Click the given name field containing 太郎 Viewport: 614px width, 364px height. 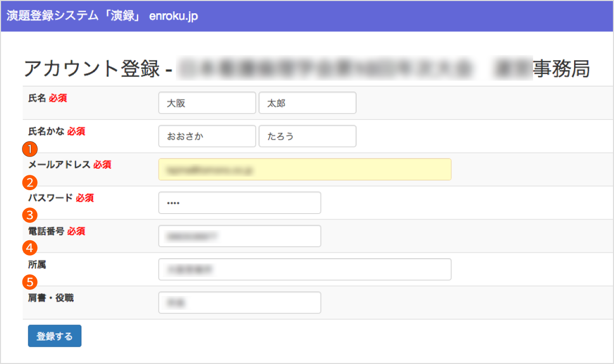tap(308, 103)
